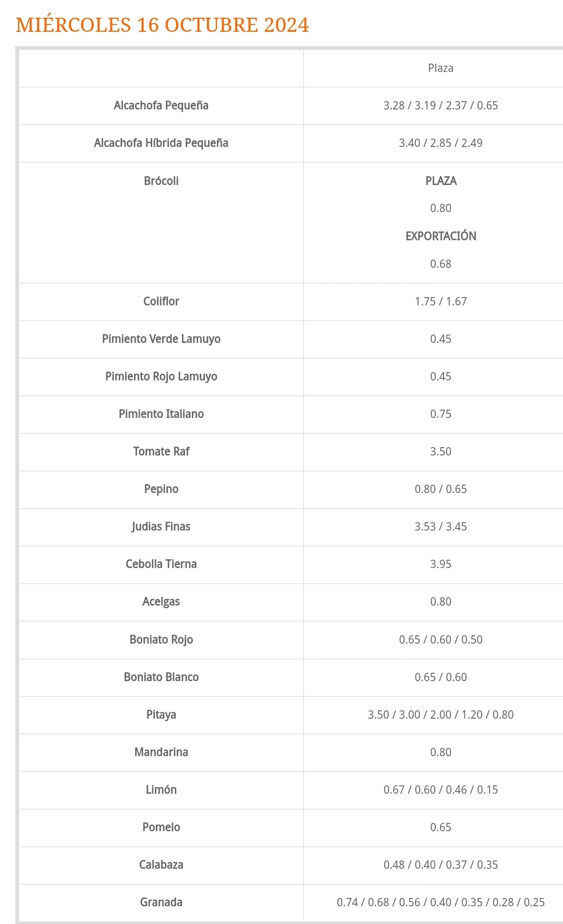Select the Cebolla Tierna price 3.95
This screenshot has height=924, width=563.
440,564
